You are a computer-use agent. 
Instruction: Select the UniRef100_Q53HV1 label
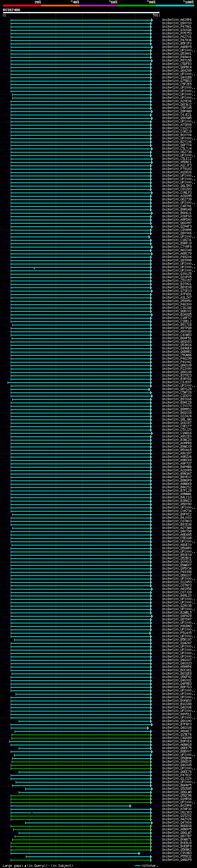click(x=177, y=54)
